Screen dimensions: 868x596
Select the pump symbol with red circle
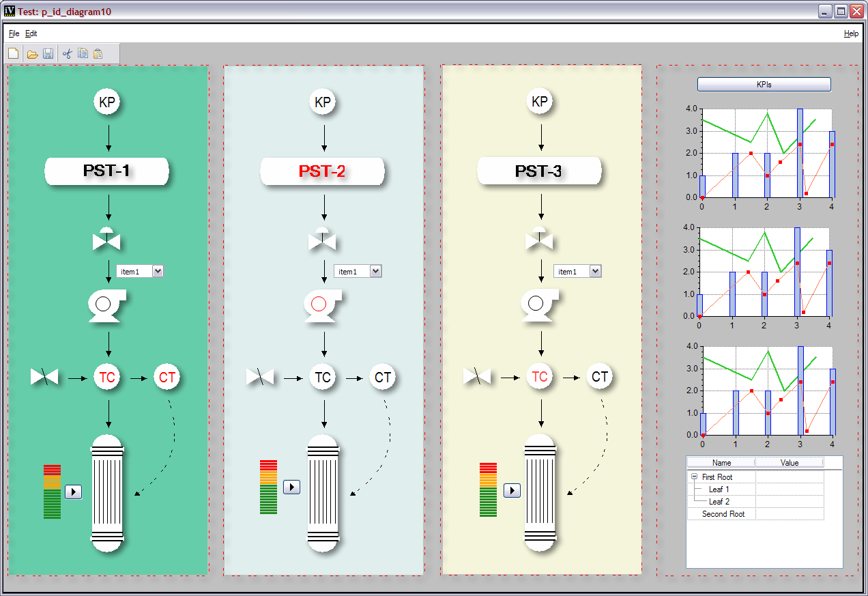(322, 304)
